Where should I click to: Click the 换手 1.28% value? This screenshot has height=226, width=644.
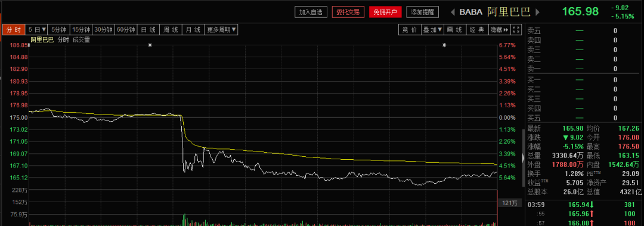tap(575, 174)
